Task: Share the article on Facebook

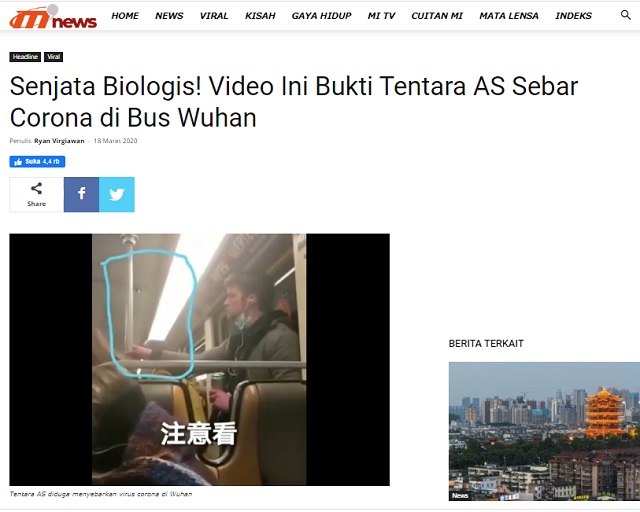Action: (81, 194)
